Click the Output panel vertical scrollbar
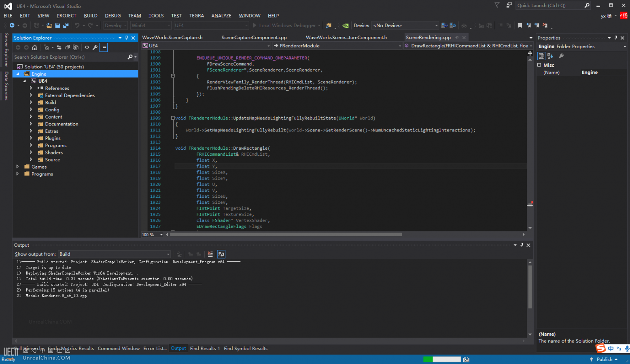The width and height of the screenshot is (630, 364). pyautogui.click(x=530, y=287)
